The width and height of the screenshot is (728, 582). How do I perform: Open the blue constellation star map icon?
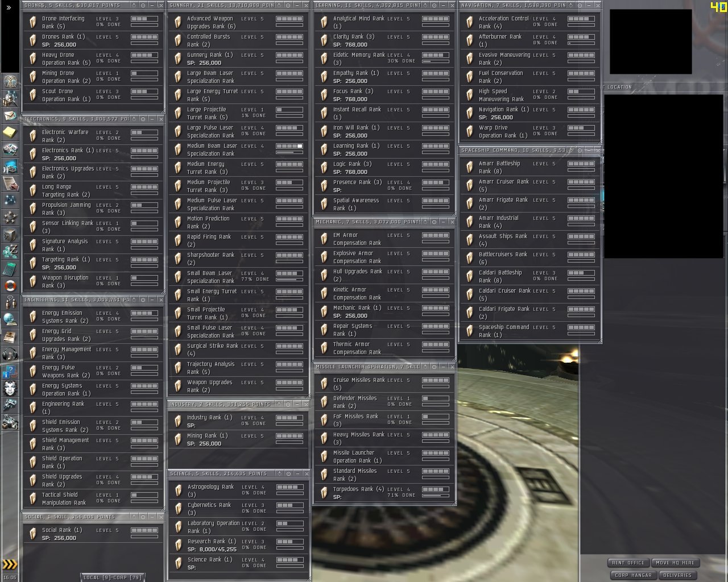pyautogui.click(x=10, y=201)
